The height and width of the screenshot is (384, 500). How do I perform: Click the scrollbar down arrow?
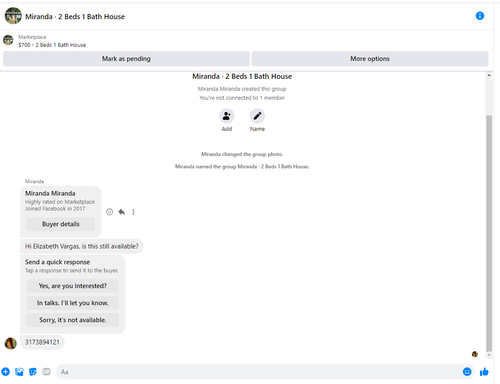489,355
